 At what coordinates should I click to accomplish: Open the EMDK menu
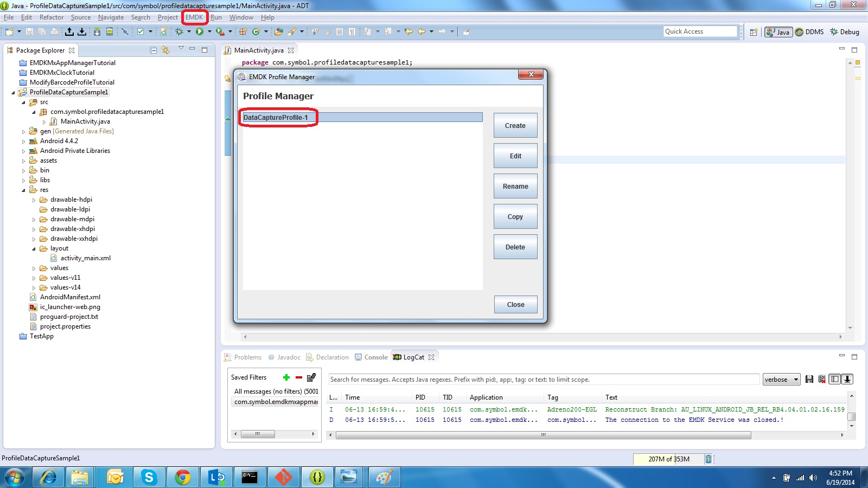tap(194, 17)
